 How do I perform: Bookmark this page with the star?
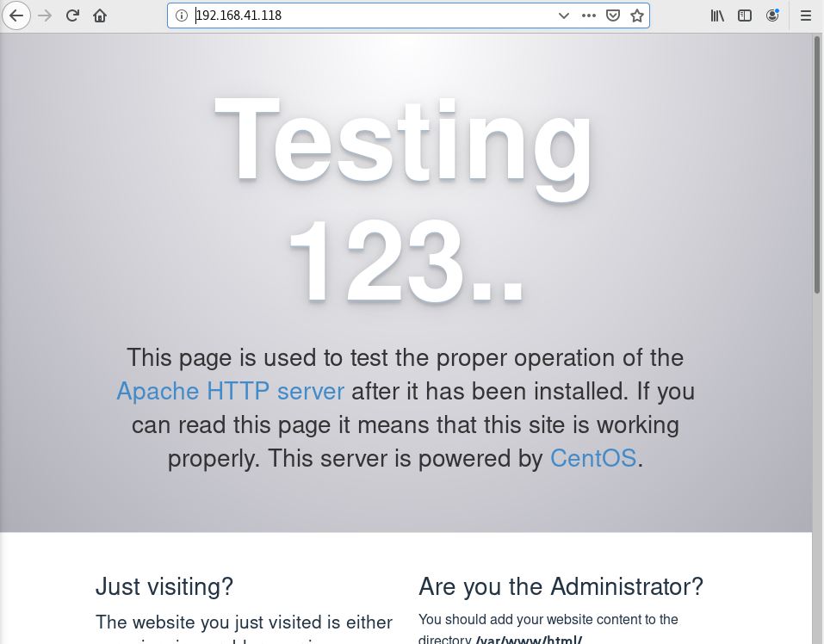(635, 15)
